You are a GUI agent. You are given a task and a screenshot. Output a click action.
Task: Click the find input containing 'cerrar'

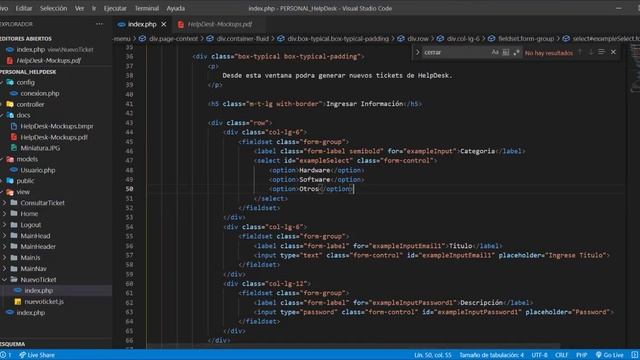(x=455, y=52)
